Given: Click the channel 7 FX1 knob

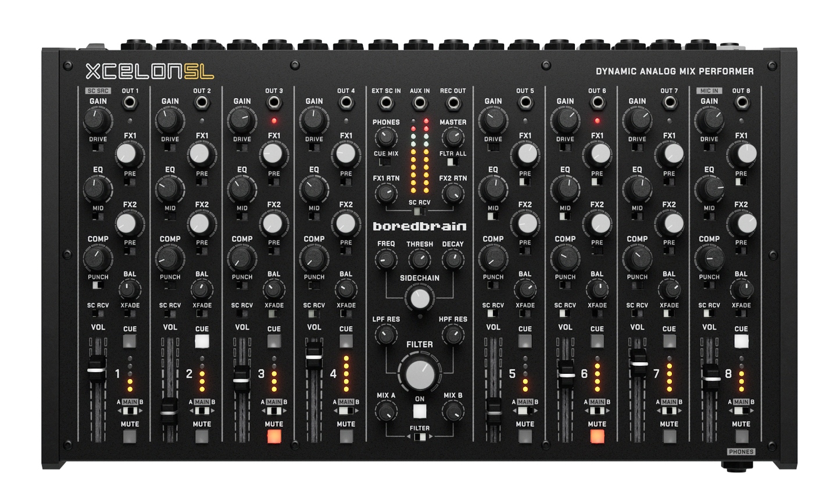Looking at the screenshot, I should click(672, 154).
